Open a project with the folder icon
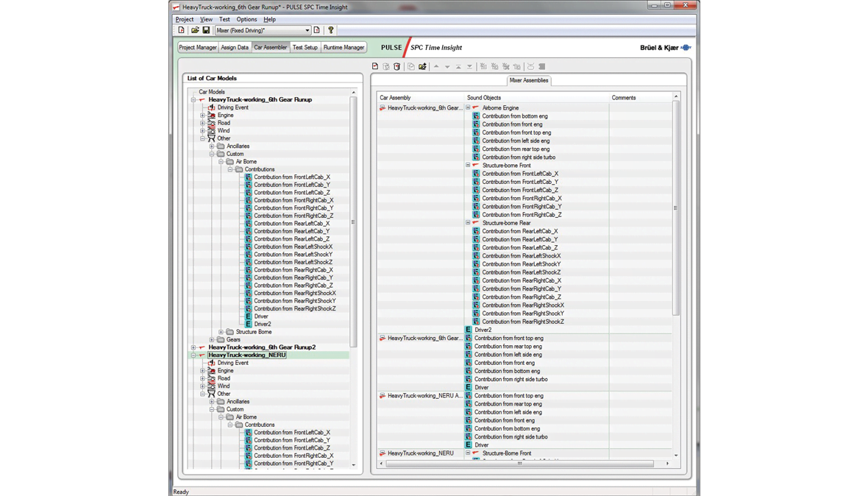Image resolution: width=868 pixels, height=496 pixels. point(195,30)
